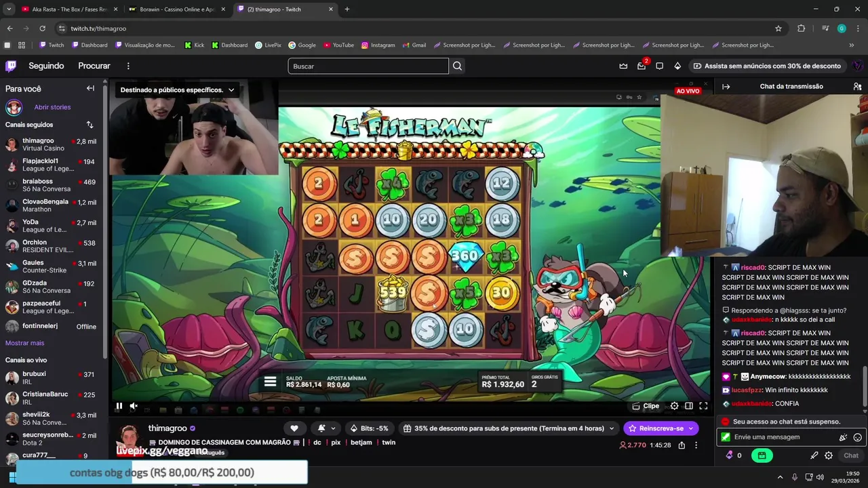Open the user avatar menu in Twitch header

857,66
